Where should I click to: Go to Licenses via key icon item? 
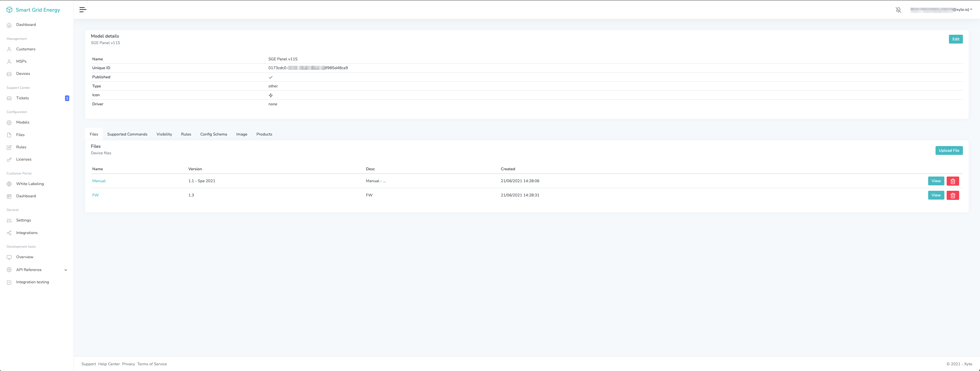point(24,159)
